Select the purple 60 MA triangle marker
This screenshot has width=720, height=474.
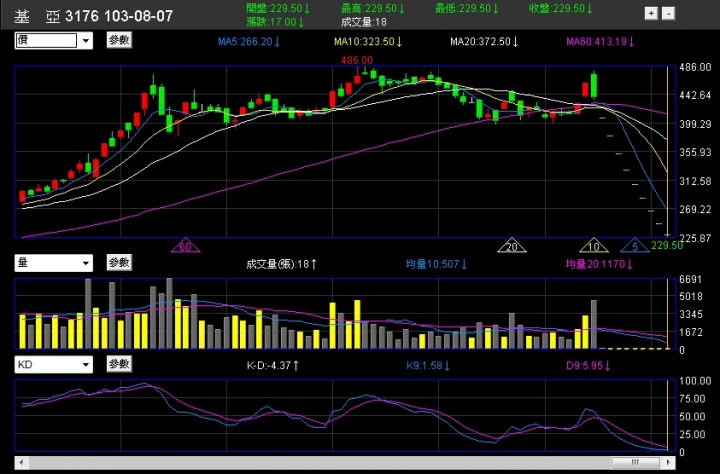(x=186, y=246)
